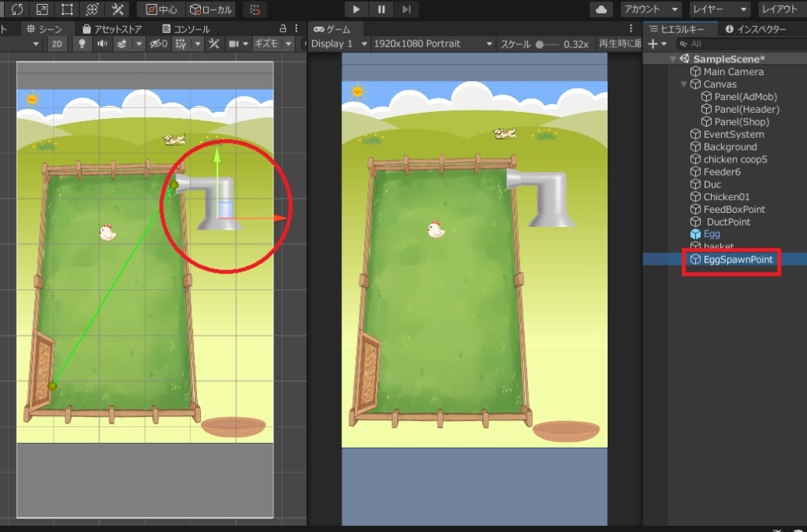Open the cloud services icon
The image size is (807, 532).
pyautogui.click(x=601, y=9)
